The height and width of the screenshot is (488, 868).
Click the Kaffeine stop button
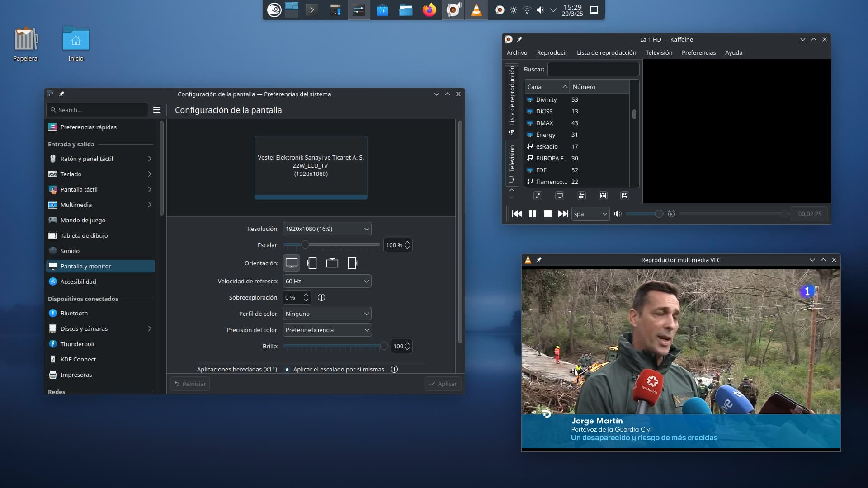coord(547,214)
